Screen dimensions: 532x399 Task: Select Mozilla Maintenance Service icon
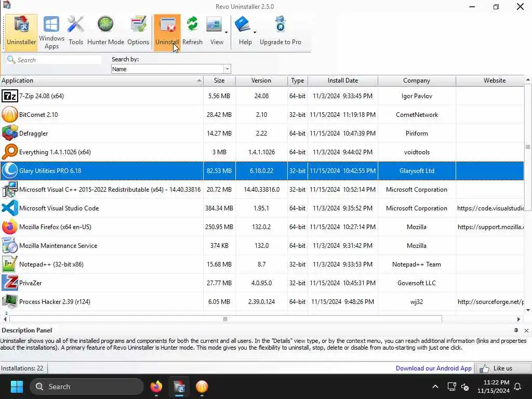coord(9,245)
